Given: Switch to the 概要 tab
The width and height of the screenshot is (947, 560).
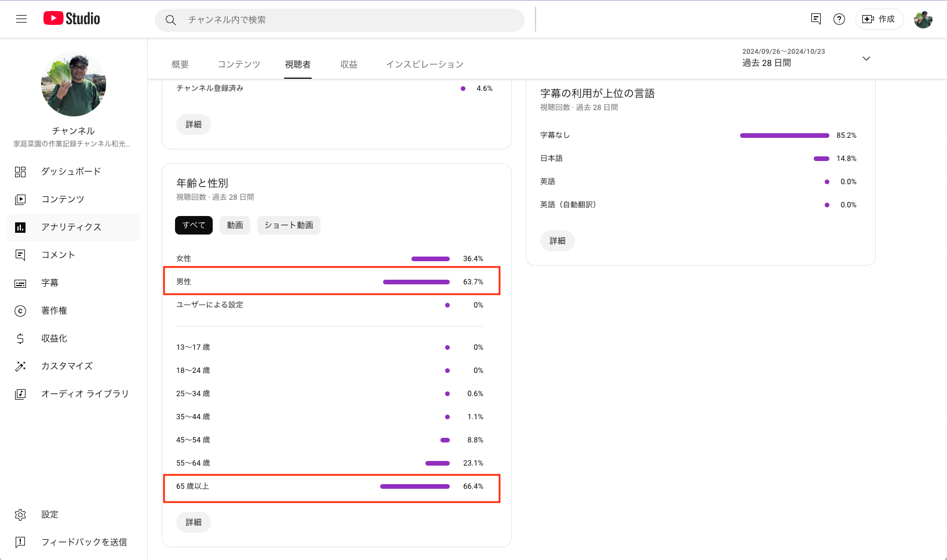Looking at the screenshot, I should click(180, 64).
